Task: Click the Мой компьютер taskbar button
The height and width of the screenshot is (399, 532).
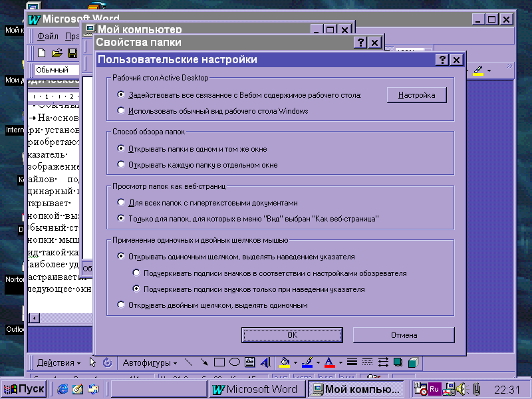Action: tap(356, 389)
